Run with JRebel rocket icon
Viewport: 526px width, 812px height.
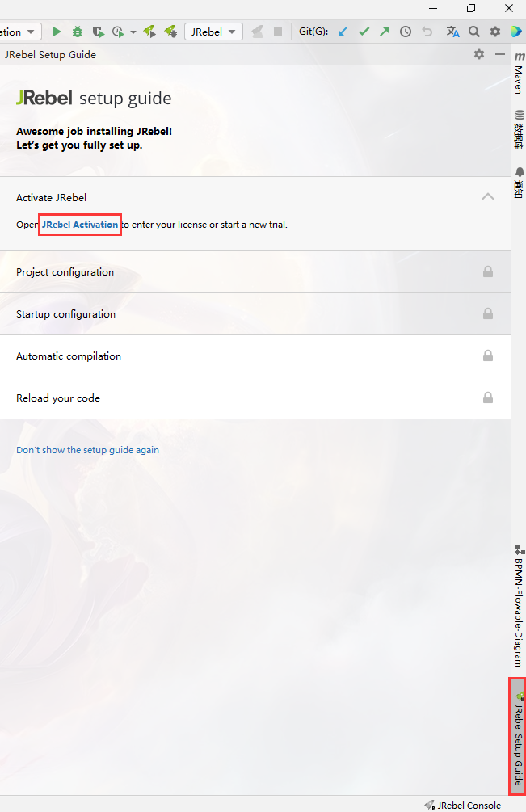[x=149, y=32]
